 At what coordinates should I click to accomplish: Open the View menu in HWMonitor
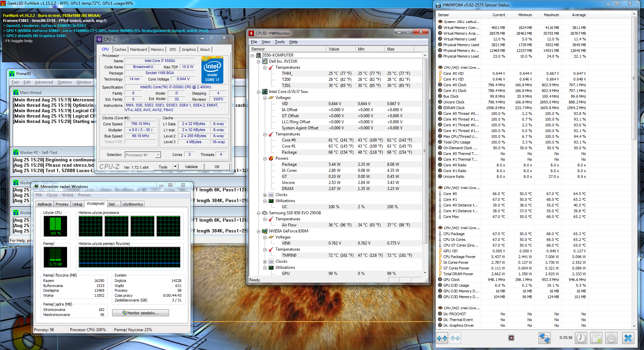(266, 42)
